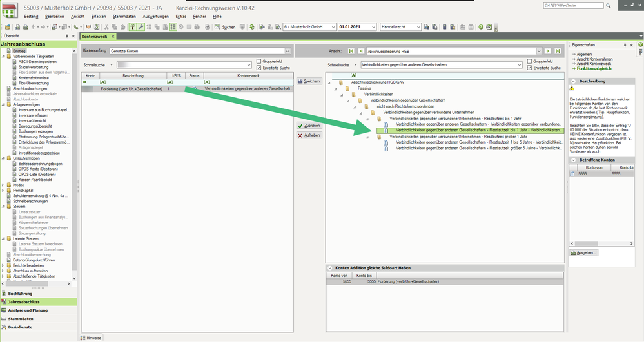Viewport: 644px width, 342px height.
Task: Open the Stammdaten menu
Action: pyautogui.click(x=124, y=16)
